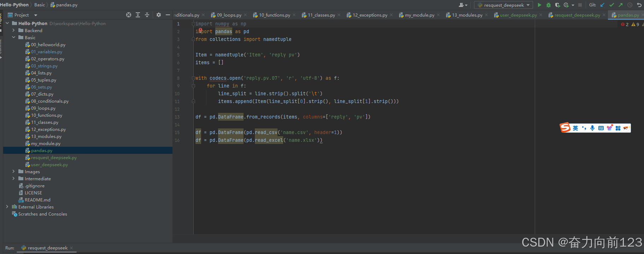This screenshot has height=254, width=644.
Task: Update project with Git blue arrow
Action: pyautogui.click(x=602, y=5)
